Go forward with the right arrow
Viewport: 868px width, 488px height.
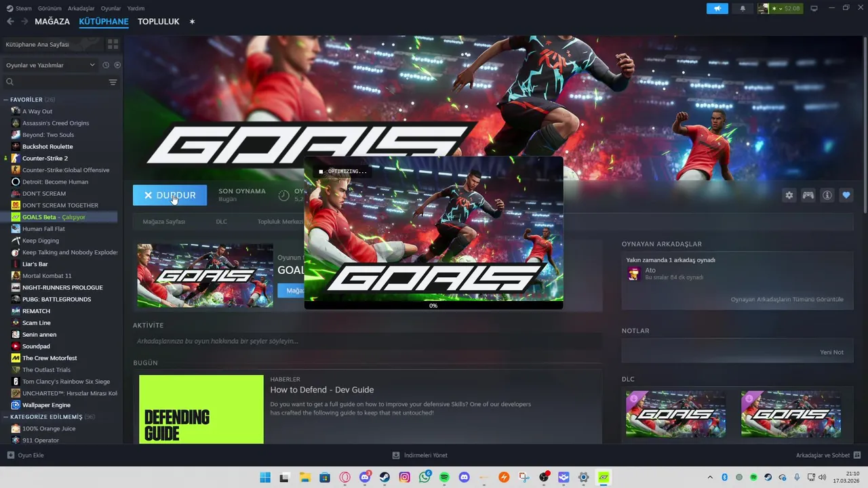(24, 22)
